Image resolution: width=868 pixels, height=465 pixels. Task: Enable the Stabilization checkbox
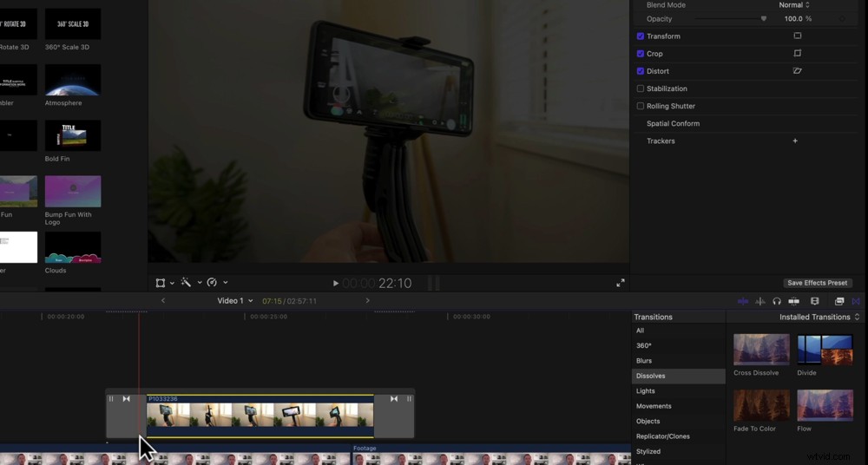[x=641, y=88]
